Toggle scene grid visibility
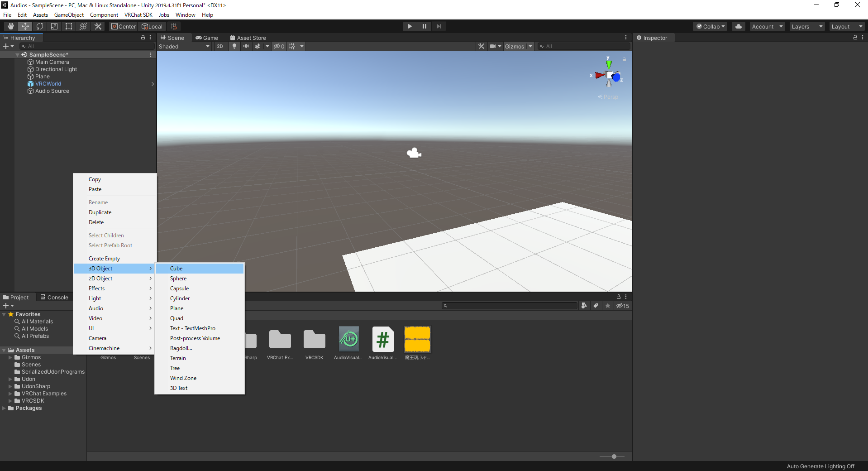868x471 pixels. 292,46
